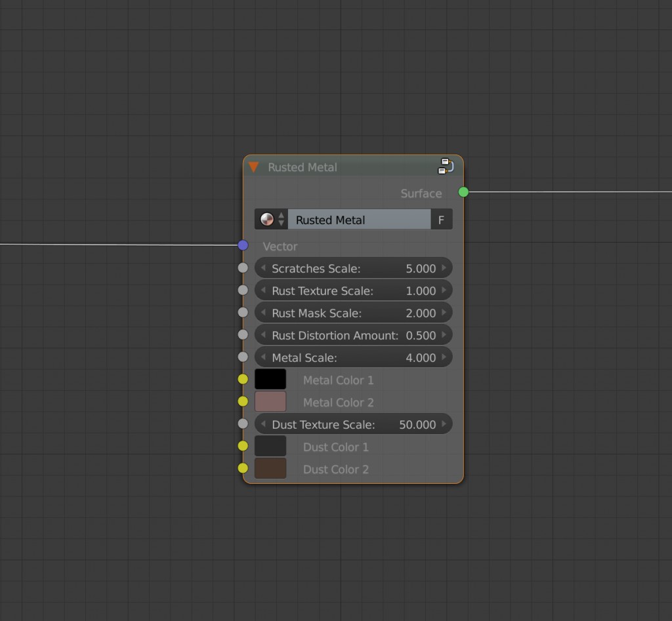Click the grey Rust Distortion Amount socket
This screenshot has height=621, width=672.
point(243,334)
